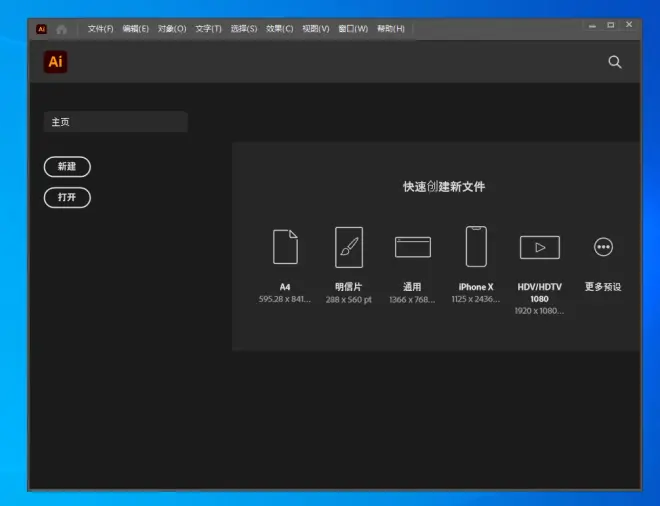Click the large Ai logo below the menu bar
Image resolution: width=660 pixels, height=506 pixels.
[x=56, y=62]
